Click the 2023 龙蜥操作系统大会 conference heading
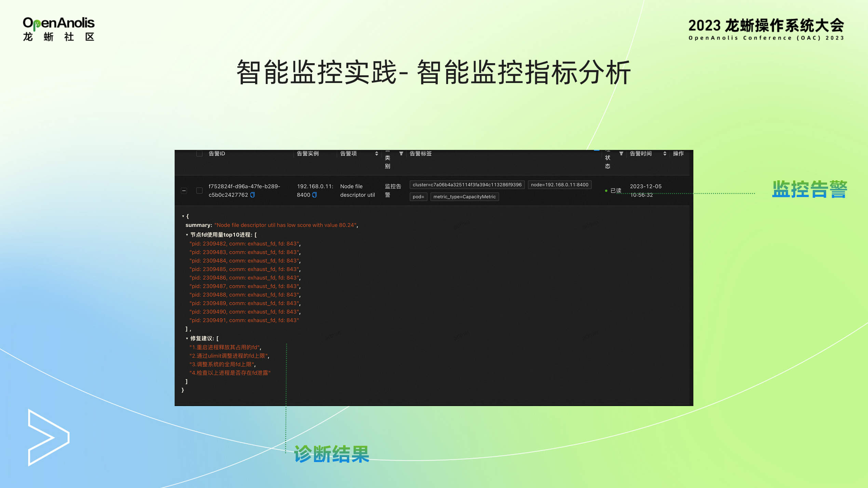 pos(766,29)
